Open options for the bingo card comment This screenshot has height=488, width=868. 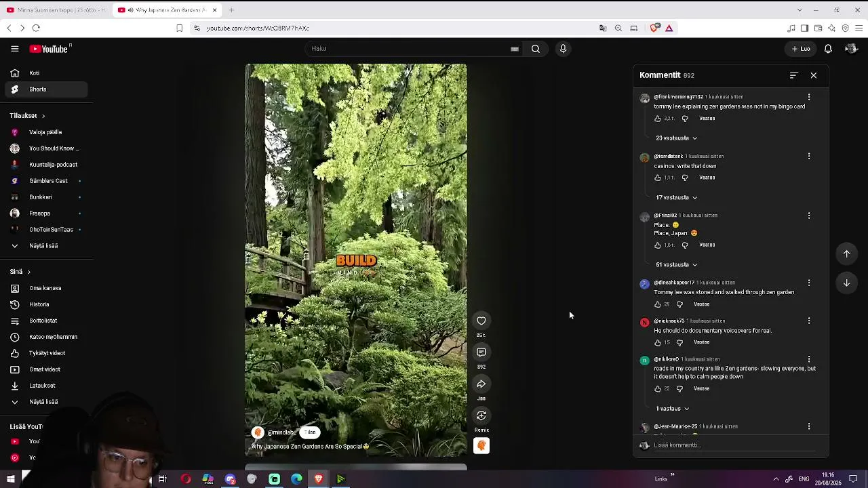(809, 98)
